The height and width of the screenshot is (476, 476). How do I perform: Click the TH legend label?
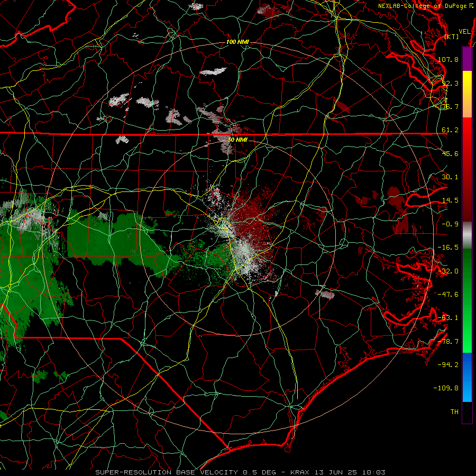[454, 412]
